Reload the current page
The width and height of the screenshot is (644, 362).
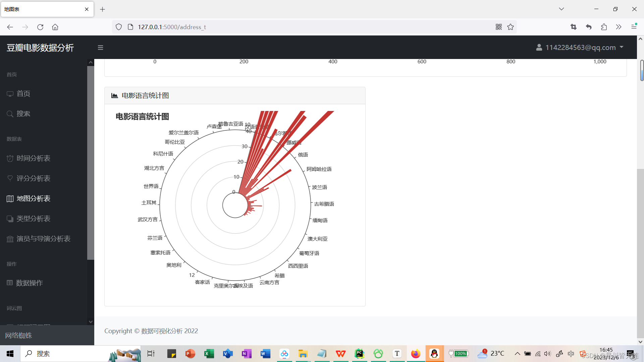point(40,27)
